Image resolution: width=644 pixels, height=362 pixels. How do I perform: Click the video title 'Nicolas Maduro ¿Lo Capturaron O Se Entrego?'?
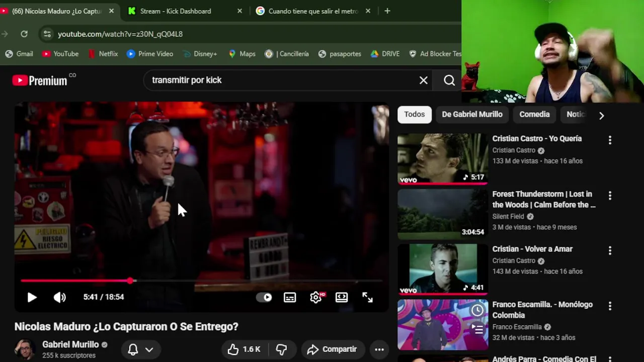coord(126,327)
